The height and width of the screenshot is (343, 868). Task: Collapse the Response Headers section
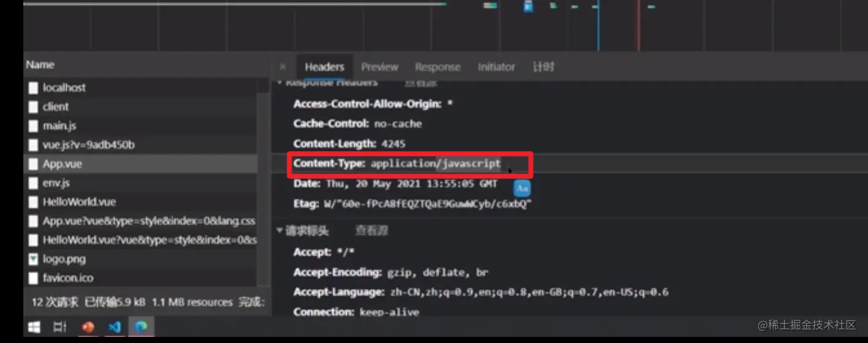(x=280, y=82)
